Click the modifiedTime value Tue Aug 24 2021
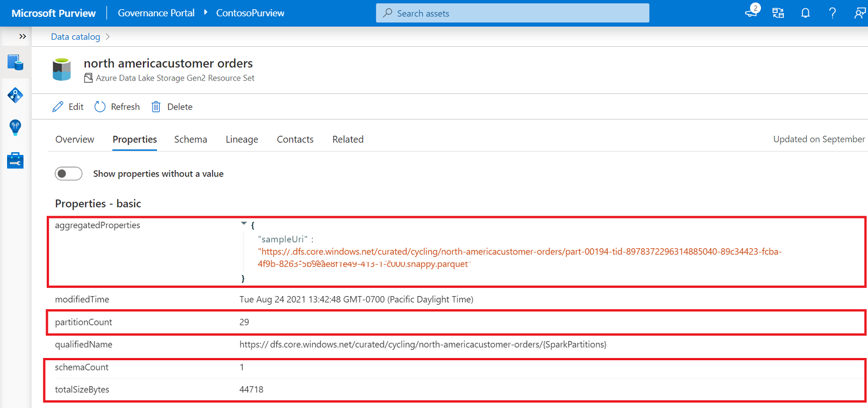 tap(356, 299)
